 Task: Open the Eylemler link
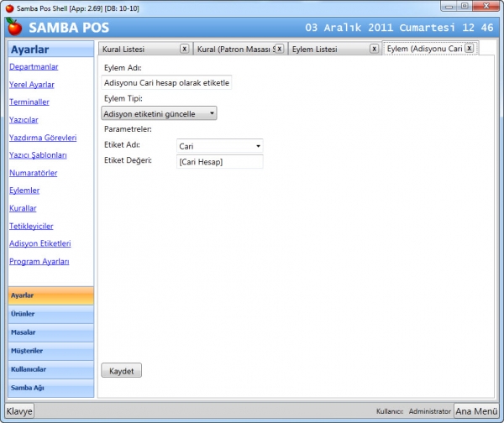point(24,191)
